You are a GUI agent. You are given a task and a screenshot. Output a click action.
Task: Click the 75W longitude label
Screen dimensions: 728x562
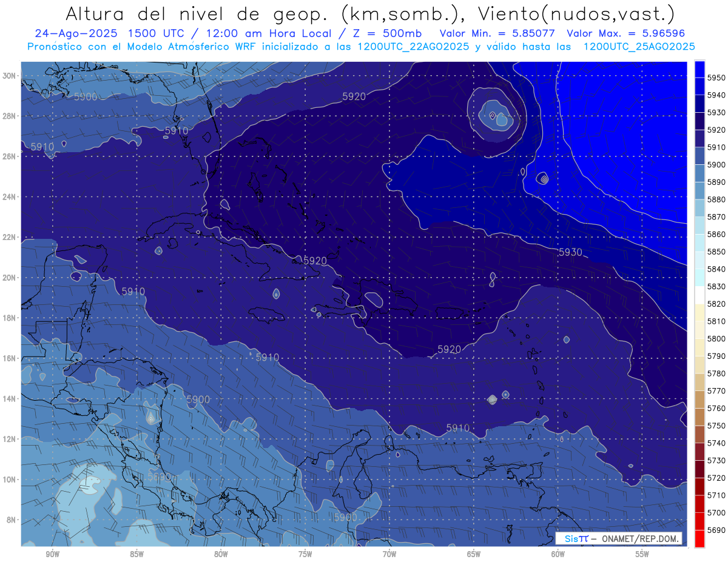(305, 554)
